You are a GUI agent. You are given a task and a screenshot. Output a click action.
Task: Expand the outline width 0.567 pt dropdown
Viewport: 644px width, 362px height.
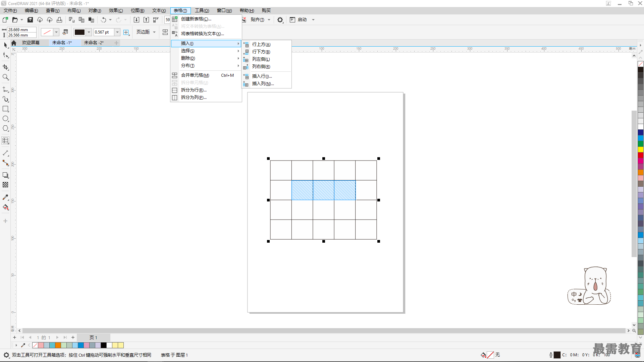117,32
